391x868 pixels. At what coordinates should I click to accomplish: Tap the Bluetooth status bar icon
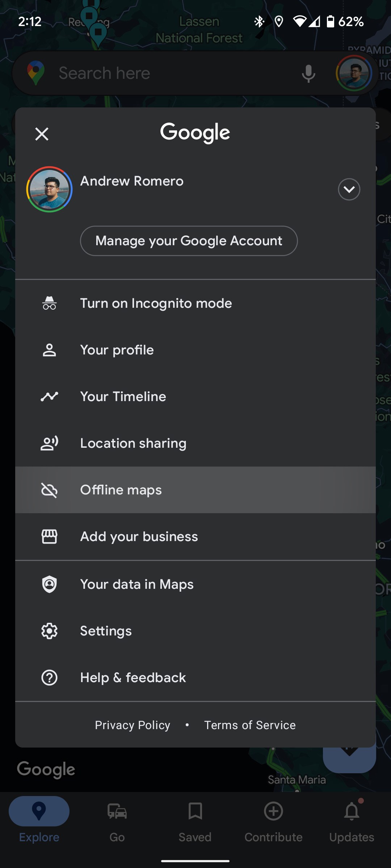pyautogui.click(x=259, y=22)
